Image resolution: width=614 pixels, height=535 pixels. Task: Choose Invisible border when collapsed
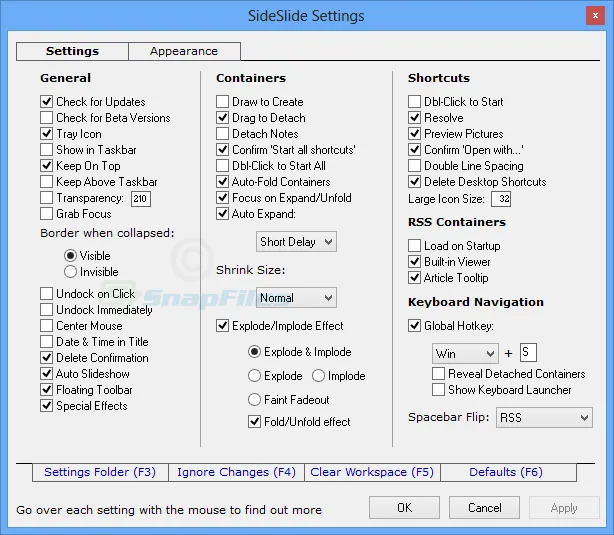tap(70, 272)
